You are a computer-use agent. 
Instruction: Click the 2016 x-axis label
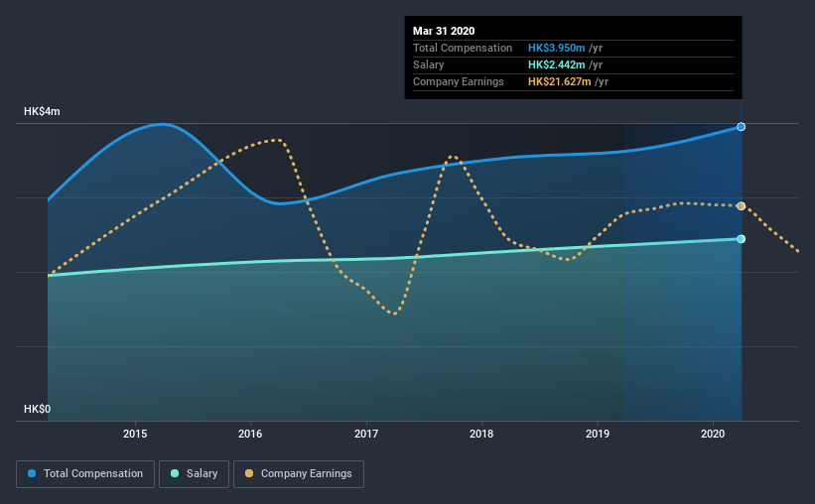click(250, 434)
